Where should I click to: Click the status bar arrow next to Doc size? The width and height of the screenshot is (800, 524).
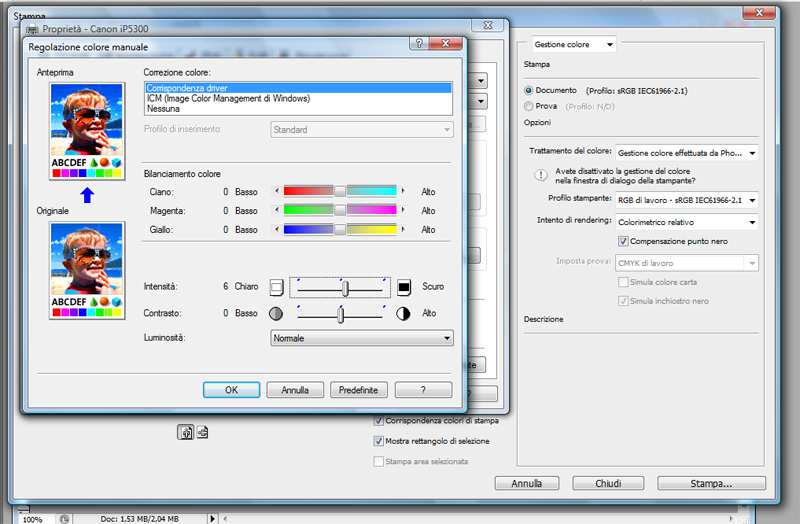click(212, 519)
